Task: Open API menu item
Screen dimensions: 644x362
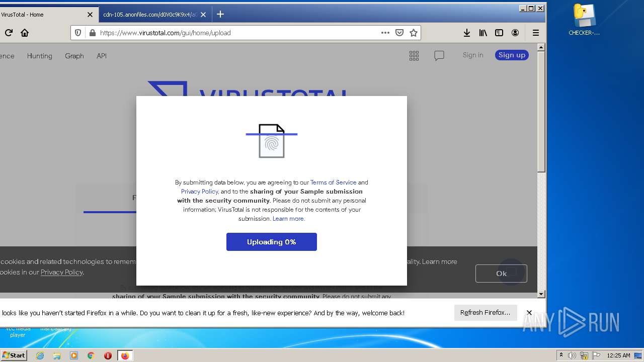Action: tap(102, 56)
